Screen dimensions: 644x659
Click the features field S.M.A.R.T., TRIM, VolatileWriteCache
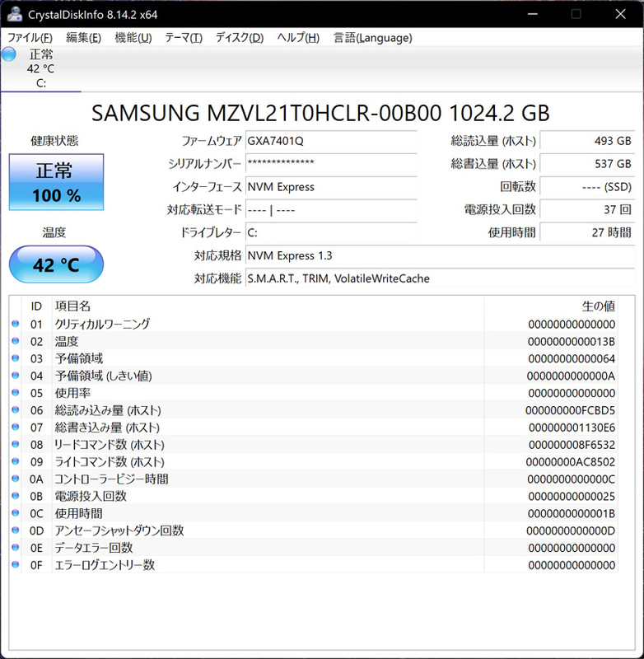click(x=440, y=278)
